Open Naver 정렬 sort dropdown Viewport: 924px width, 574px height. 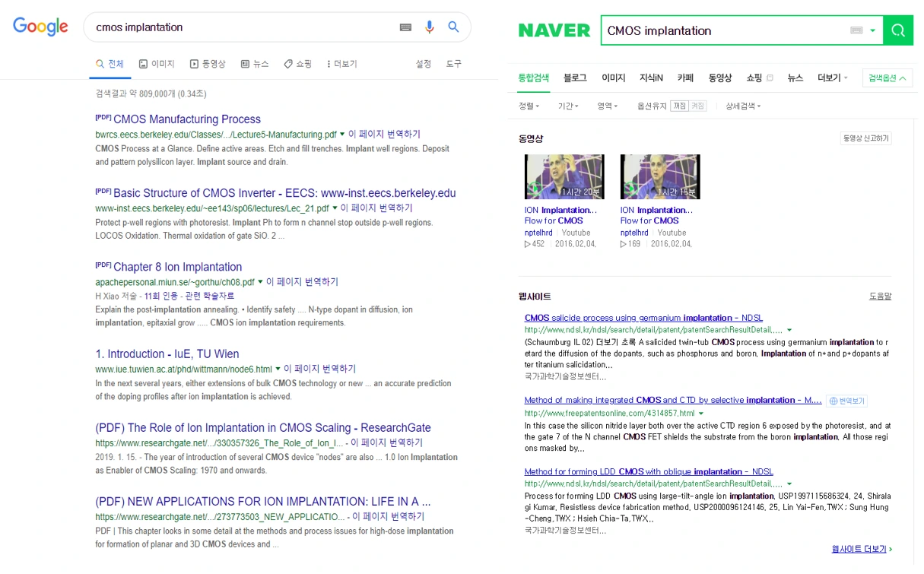click(529, 106)
